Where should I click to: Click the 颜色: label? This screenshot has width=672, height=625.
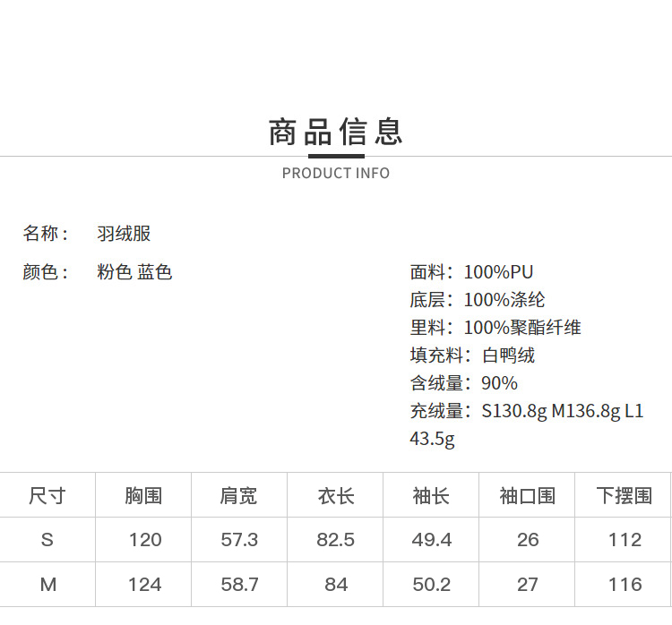(46, 272)
